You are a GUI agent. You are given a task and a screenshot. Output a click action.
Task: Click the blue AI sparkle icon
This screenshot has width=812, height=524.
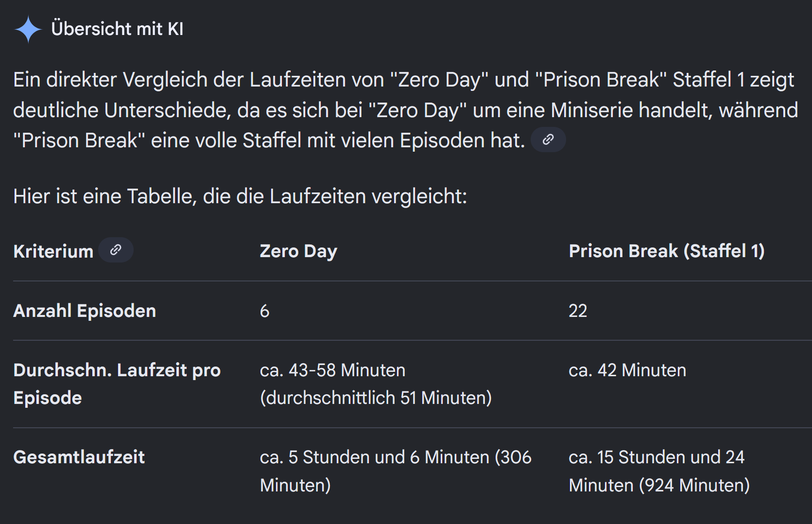[x=28, y=29]
